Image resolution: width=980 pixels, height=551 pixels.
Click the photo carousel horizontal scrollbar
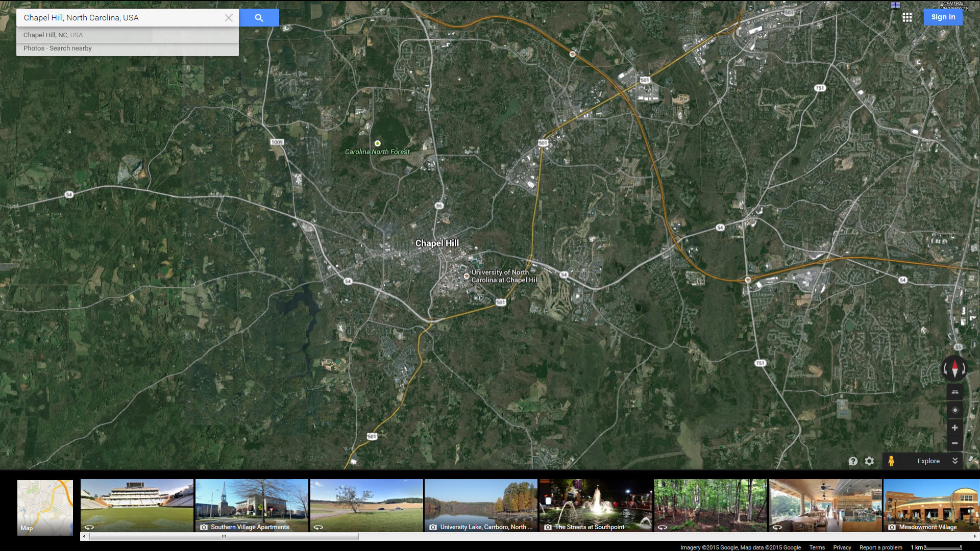pyautogui.click(x=224, y=536)
